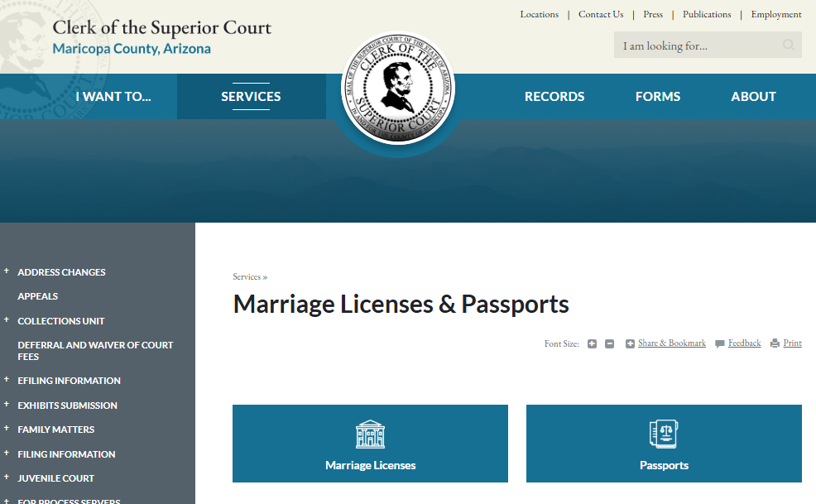
Task: Expand the Family Matters sidebar section
Action: click(x=7, y=430)
